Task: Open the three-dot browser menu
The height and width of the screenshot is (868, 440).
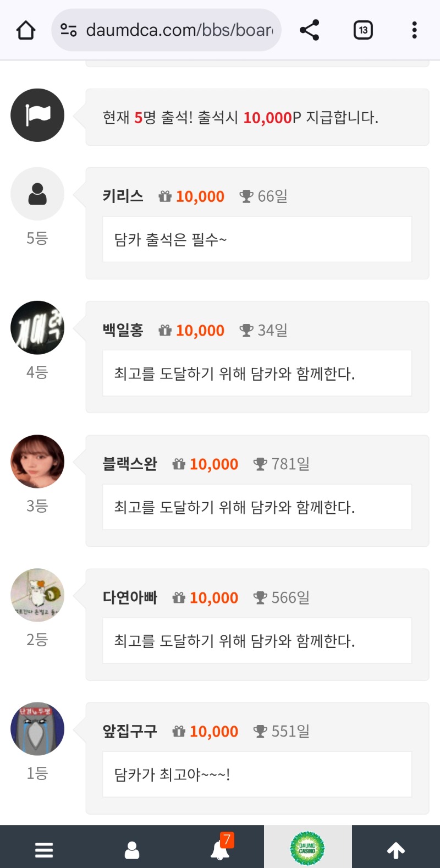Action: pos(414,30)
